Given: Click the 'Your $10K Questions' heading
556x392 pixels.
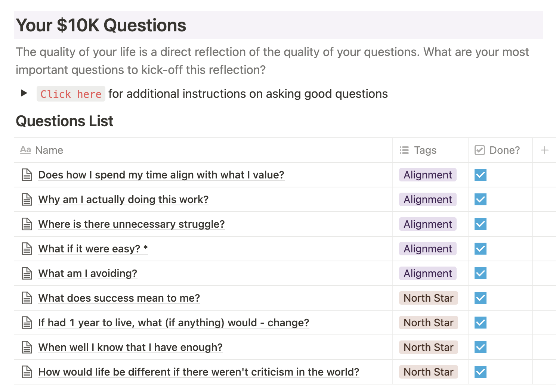Looking at the screenshot, I should [101, 25].
